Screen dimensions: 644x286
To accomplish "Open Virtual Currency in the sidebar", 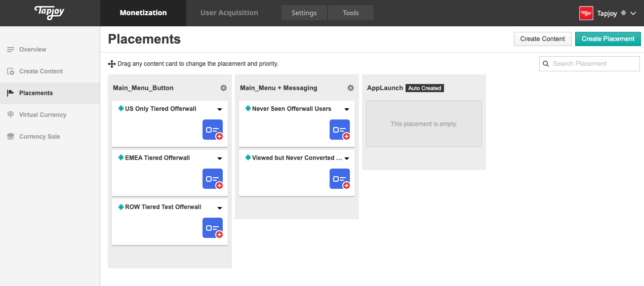I will point(43,115).
